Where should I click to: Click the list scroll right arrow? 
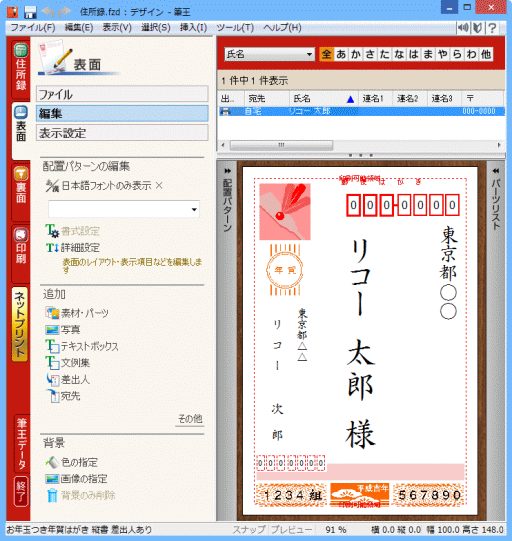click(499, 145)
